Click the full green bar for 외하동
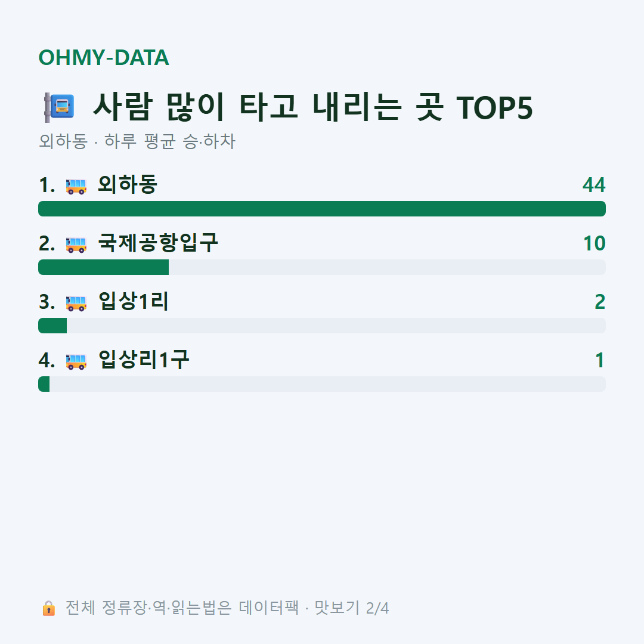 (322, 209)
